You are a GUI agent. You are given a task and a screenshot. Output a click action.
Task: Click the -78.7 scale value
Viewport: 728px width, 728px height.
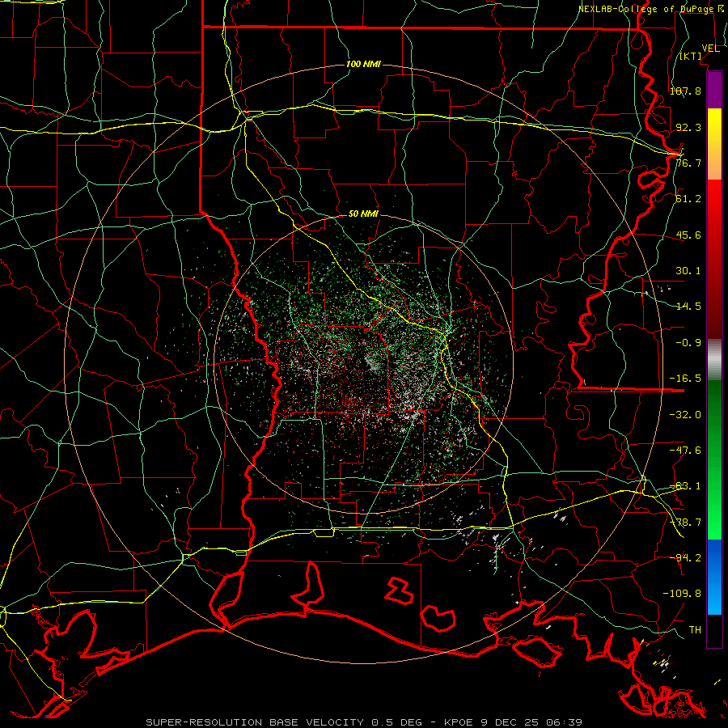click(685, 523)
